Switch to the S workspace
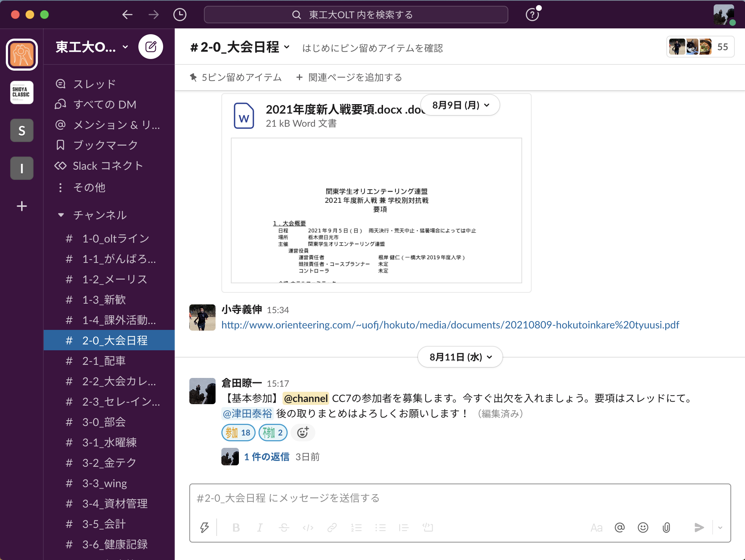Image resolution: width=745 pixels, height=560 pixels. click(22, 130)
